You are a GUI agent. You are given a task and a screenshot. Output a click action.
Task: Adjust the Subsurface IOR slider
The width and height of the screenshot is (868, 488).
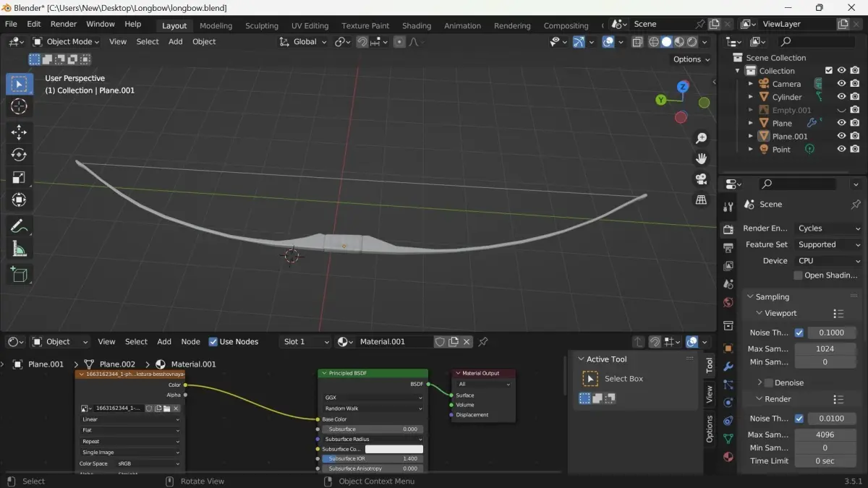[x=373, y=459]
